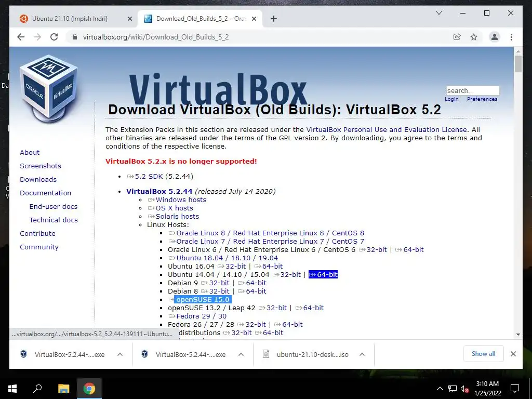532x399 pixels.
Task: Download openSUSE 13.2 64-bit package
Action: [310, 308]
